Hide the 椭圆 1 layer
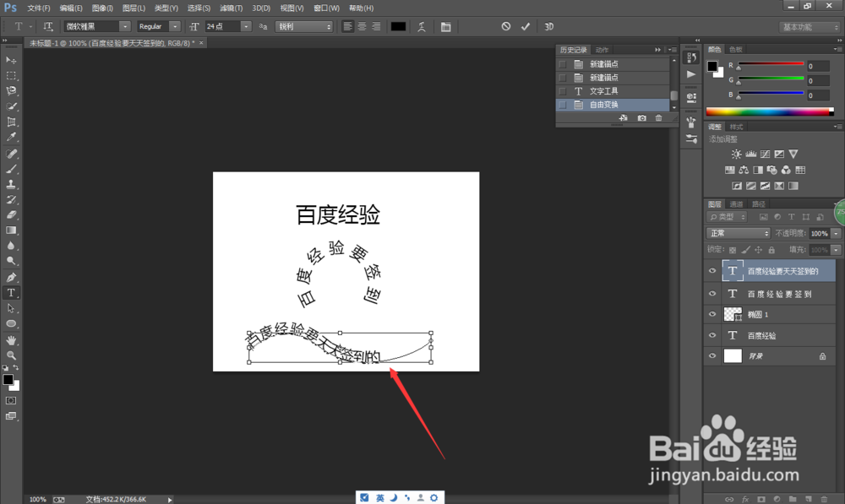Screen dimensions: 845x504 712,314
